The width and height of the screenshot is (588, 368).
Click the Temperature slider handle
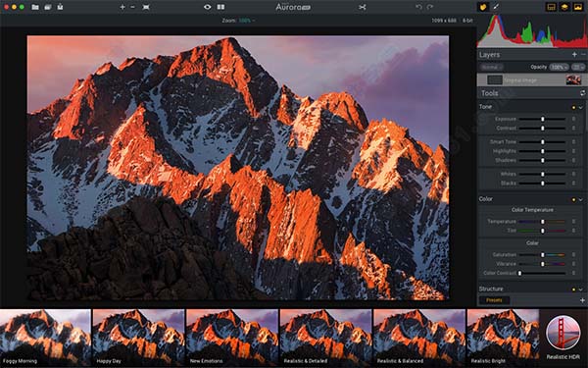coord(542,222)
